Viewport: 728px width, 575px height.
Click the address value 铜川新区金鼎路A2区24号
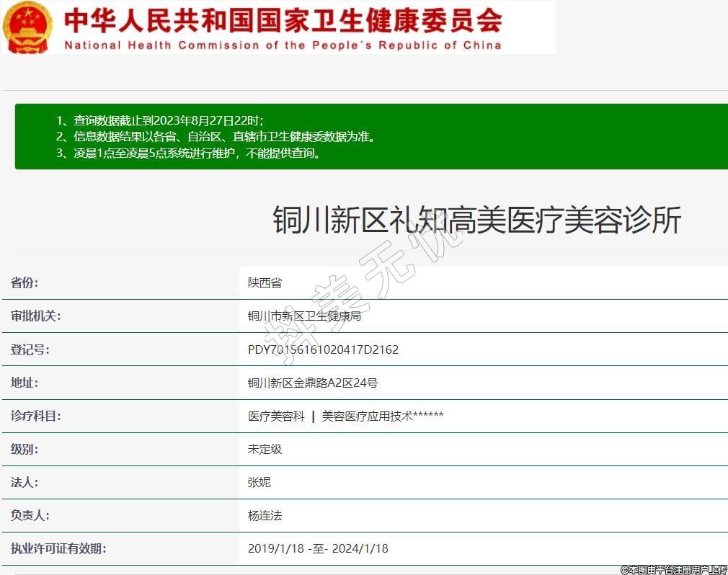[312, 383]
